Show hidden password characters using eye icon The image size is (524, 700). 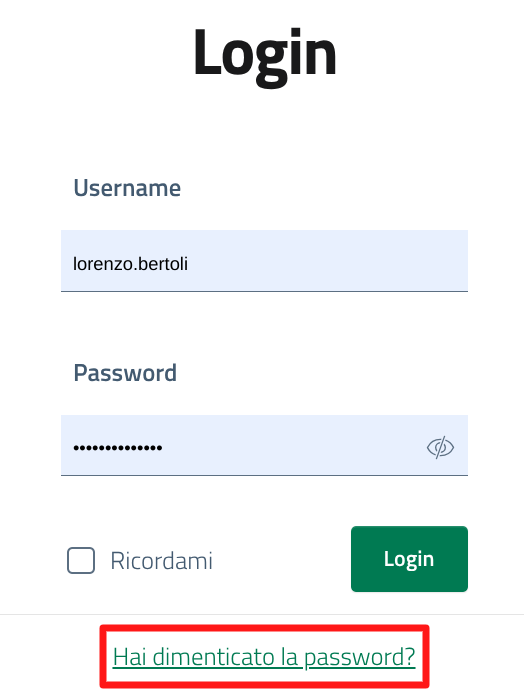[440, 447]
